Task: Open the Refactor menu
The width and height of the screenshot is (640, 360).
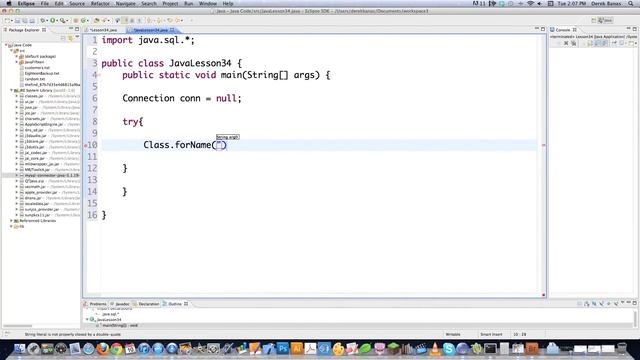Action: pyautogui.click(x=100, y=3)
